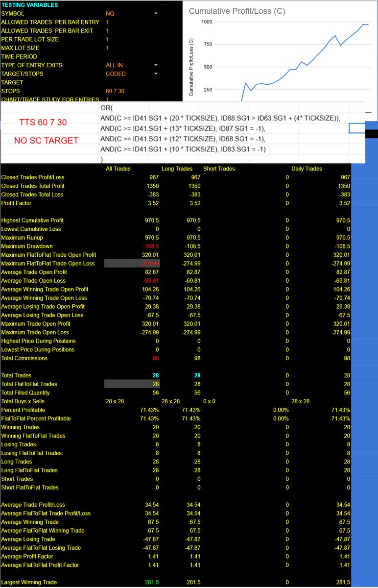Select Long Trades Average Winning Trade 67.5
This screenshot has height=588, width=378.
pos(195,522)
